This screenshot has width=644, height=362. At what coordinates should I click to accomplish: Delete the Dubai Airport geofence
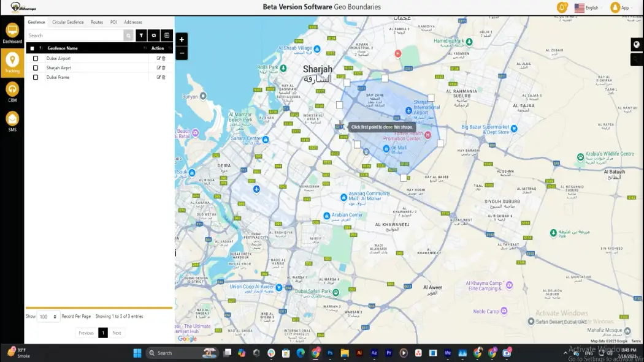[164, 58]
